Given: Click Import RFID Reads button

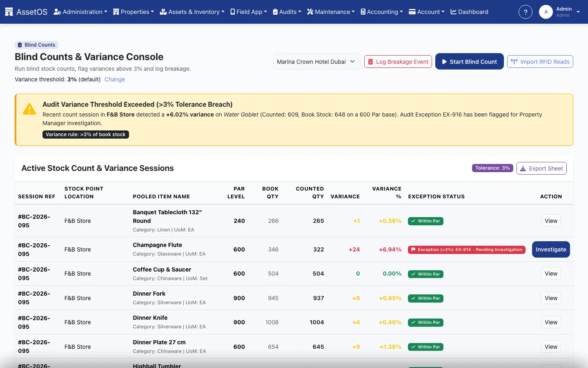Looking at the screenshot, I should coord(540,62).
